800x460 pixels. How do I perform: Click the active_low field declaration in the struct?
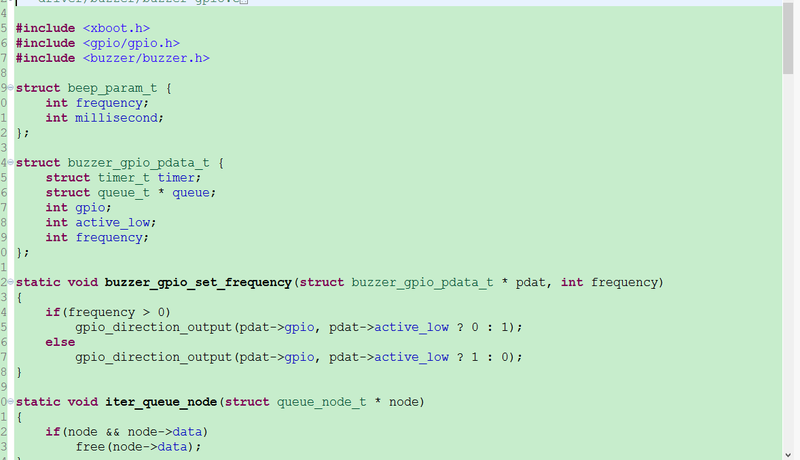point(113,223)
